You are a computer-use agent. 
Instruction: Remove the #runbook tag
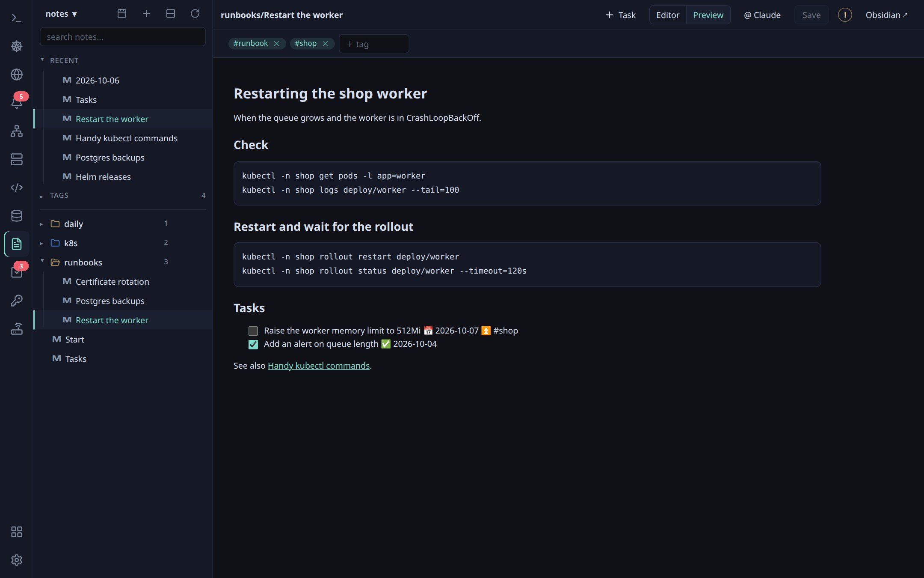pyautogui.click(x=276, y=44)
